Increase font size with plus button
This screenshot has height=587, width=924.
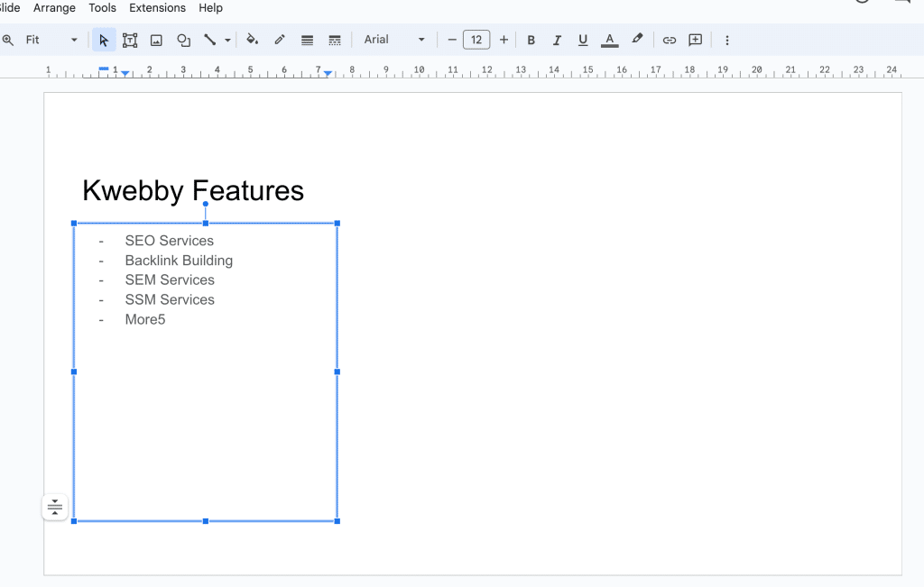(x=504, y=40)
